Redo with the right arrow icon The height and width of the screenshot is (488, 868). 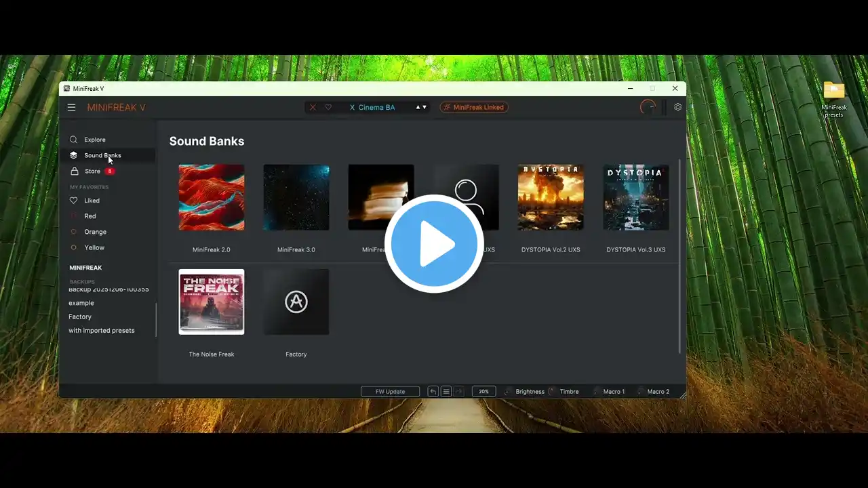[x=459, y=392]
